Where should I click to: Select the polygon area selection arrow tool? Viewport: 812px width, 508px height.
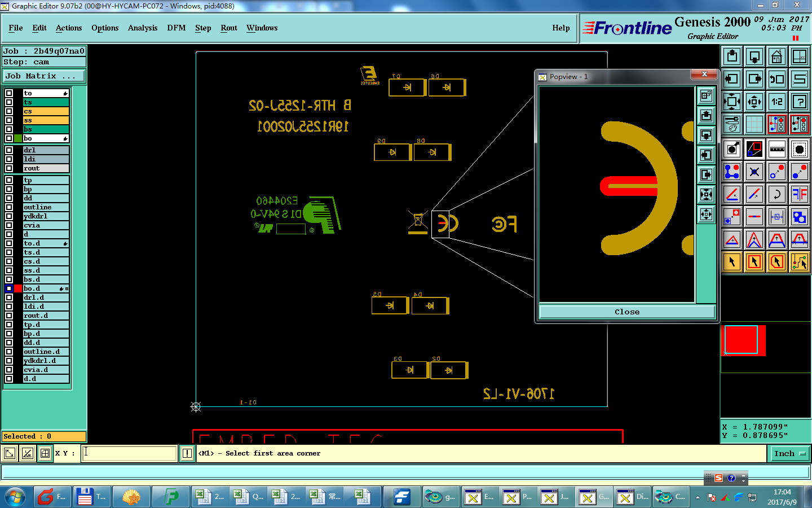pyautogui.click(x=777, y=261)
